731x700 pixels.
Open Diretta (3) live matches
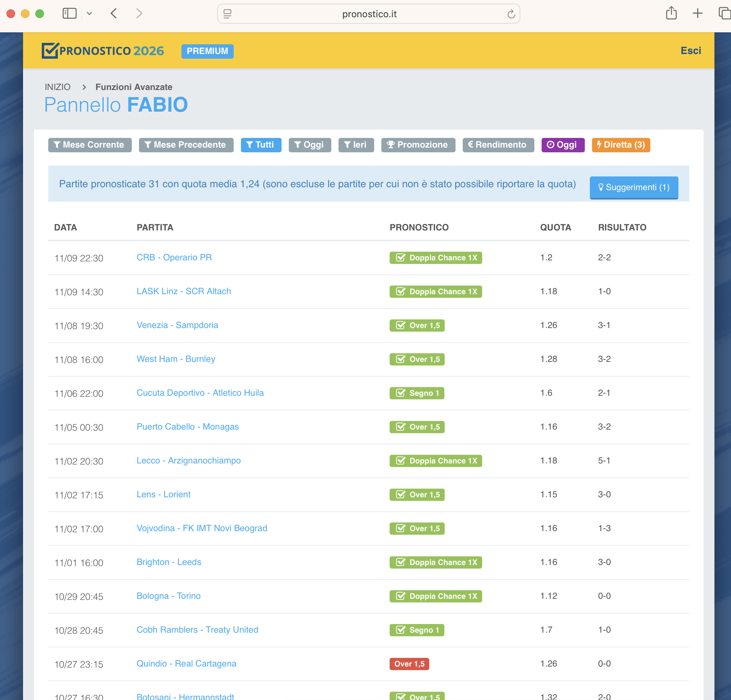tap(620, 145)
